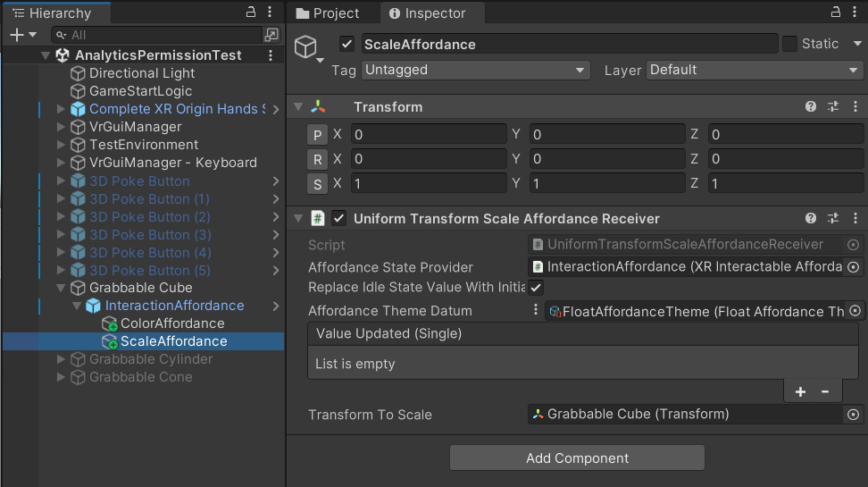The image size is (868, 487).
Task: Open Transform component preset settings icon
Action: (x=832, y=106)
